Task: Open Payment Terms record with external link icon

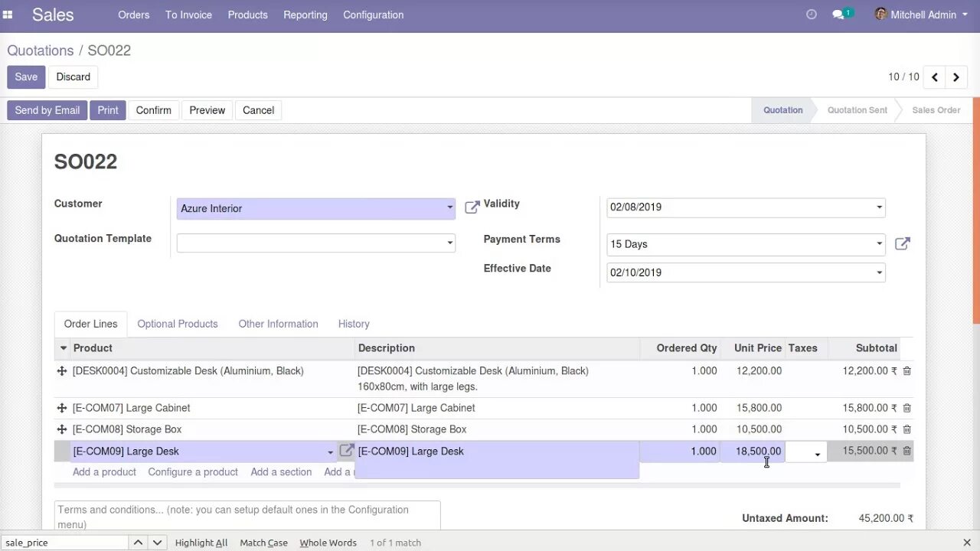Action: tap(902, 243)
